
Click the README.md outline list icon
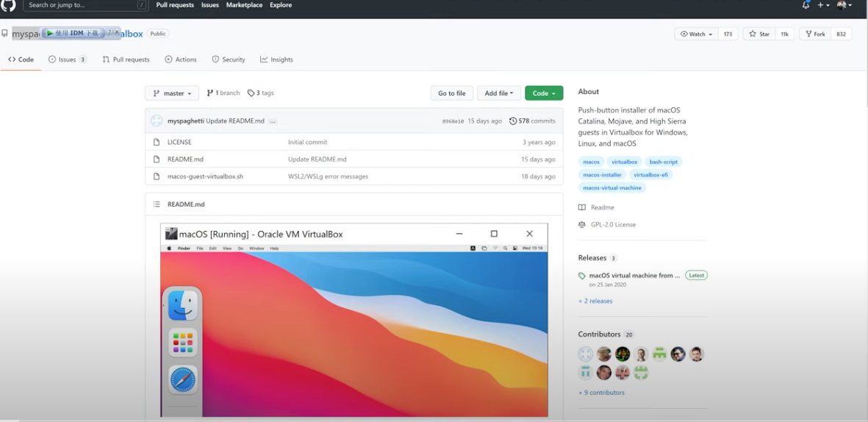point(157,204)
